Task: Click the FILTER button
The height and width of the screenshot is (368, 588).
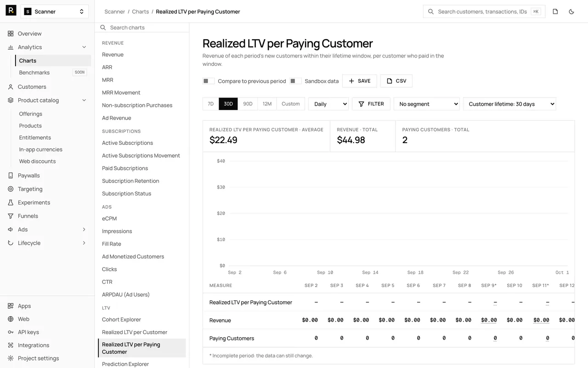Action: pos(371,104)
